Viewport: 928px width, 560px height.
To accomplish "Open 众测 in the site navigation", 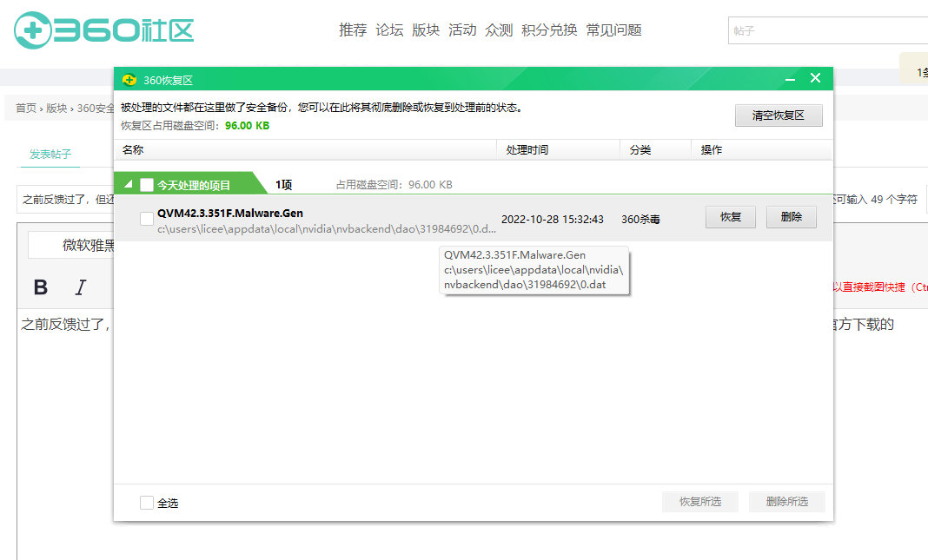I will click(499, 30).
